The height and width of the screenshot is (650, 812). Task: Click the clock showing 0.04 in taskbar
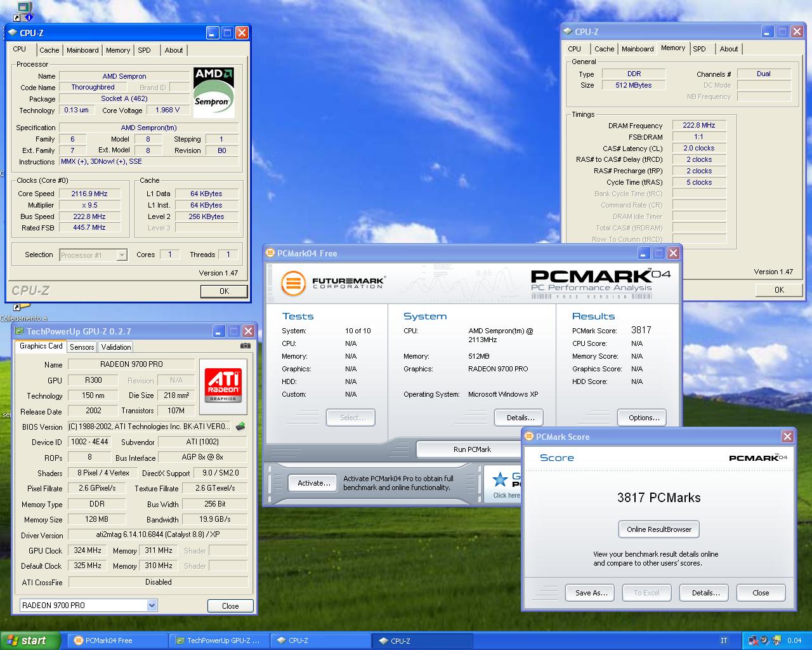(x=794, y=640)
